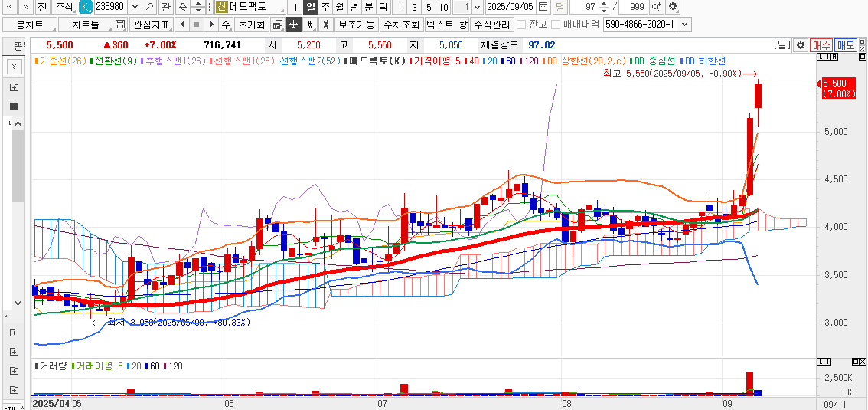Enable the 매매내역 checkbox
This screenshot has height=410, width=868.
556,24
